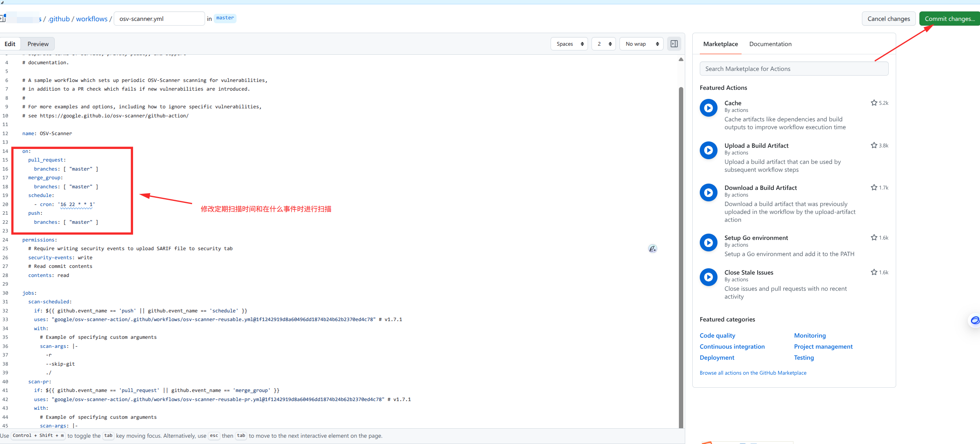Star the Setup Go environment action
Viewport: 980px width, 444px height.
point(874,238)
